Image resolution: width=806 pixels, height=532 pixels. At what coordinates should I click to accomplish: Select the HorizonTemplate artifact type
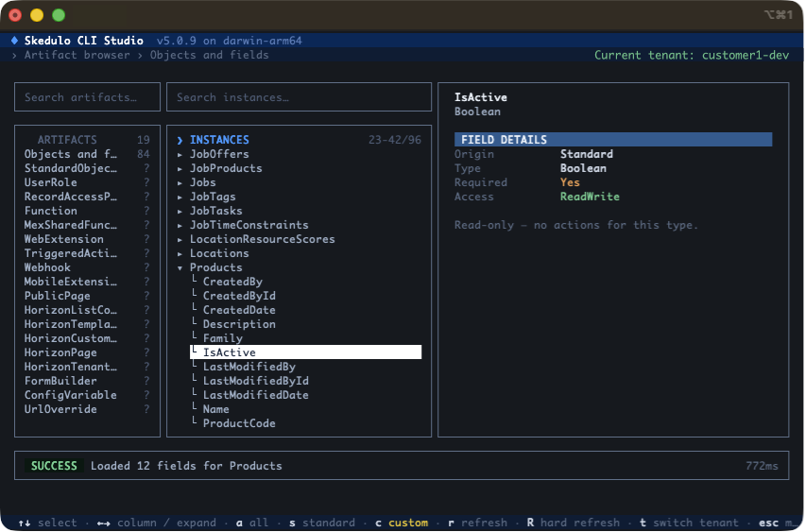[87, 324]
